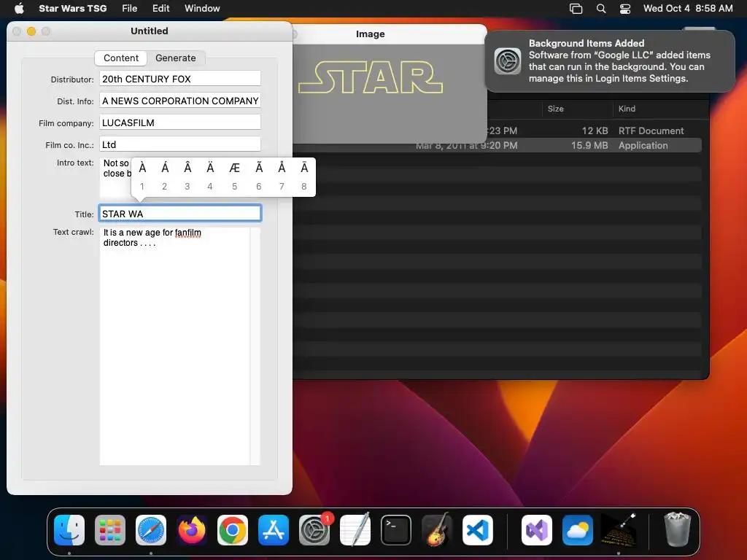Viewport: 747px width, 560px height.
Task: Open the Star Wars TSG app menu
Action: coord(72,8)
